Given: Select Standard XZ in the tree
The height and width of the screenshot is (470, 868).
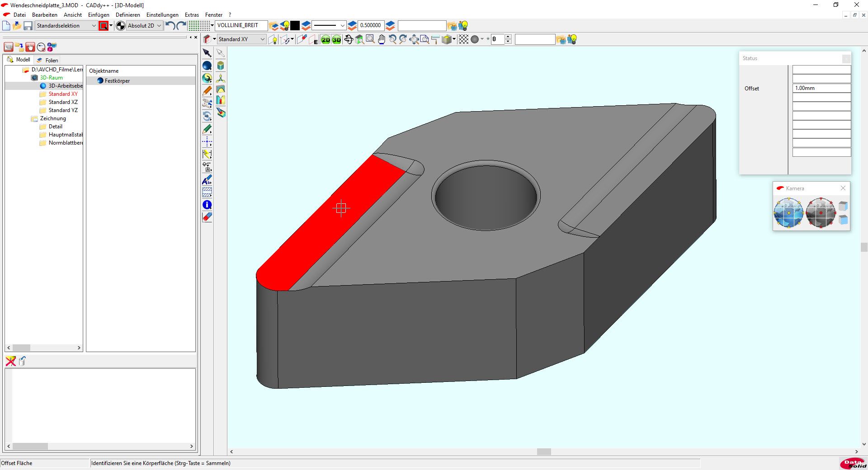Looking at the screenshot, I should (x=63, y=102).
